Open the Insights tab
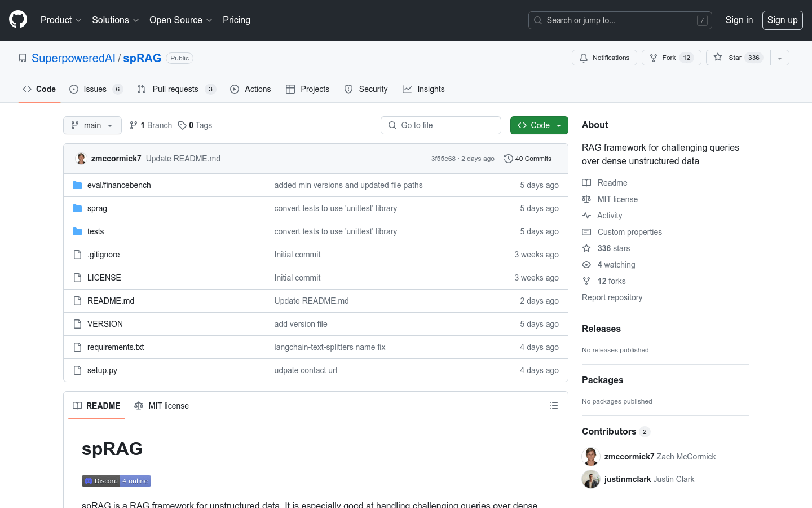Screen dimensions: 812x508 pyautogui.click(x=423, y=89)
